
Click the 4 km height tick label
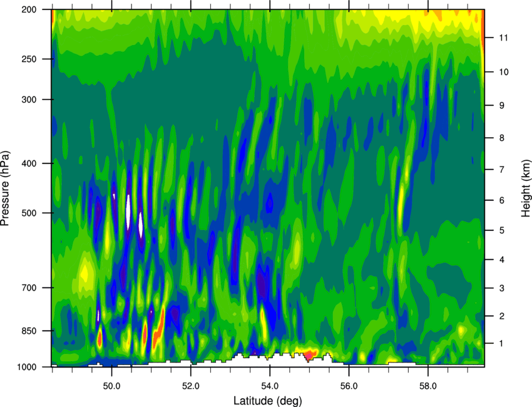tap(502, 260)
